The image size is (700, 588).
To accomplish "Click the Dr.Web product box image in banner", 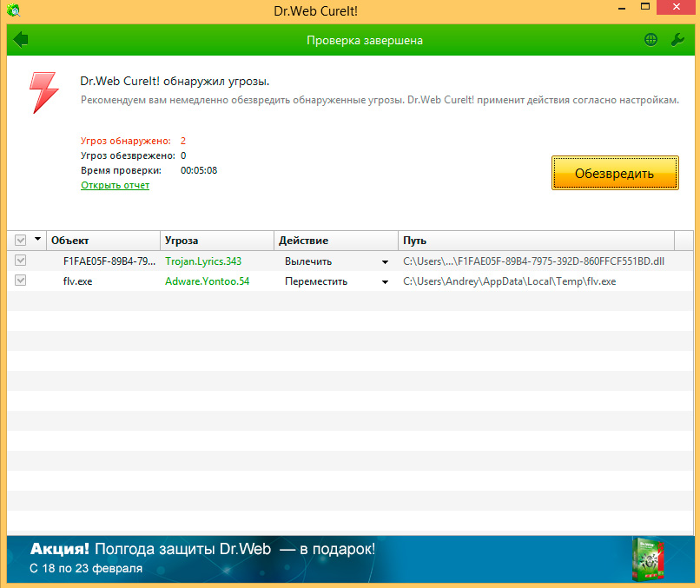I will [647, 558].
